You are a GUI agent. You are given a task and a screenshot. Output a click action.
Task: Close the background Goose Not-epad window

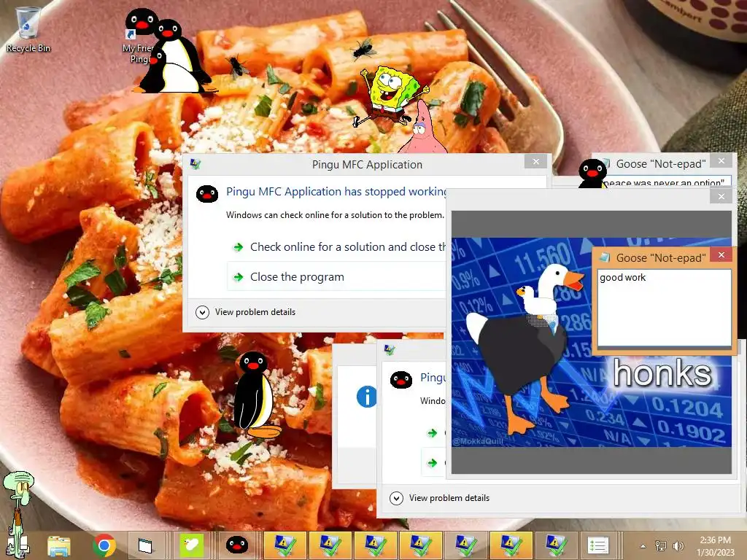click(x=721, y=161)
